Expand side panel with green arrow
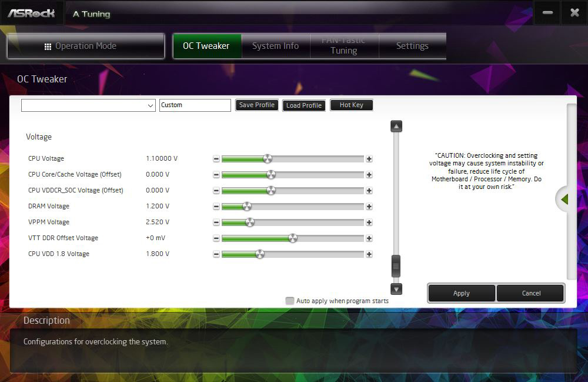Image resolution: width=588 pixels, height=382 pixels. (564, 200)
